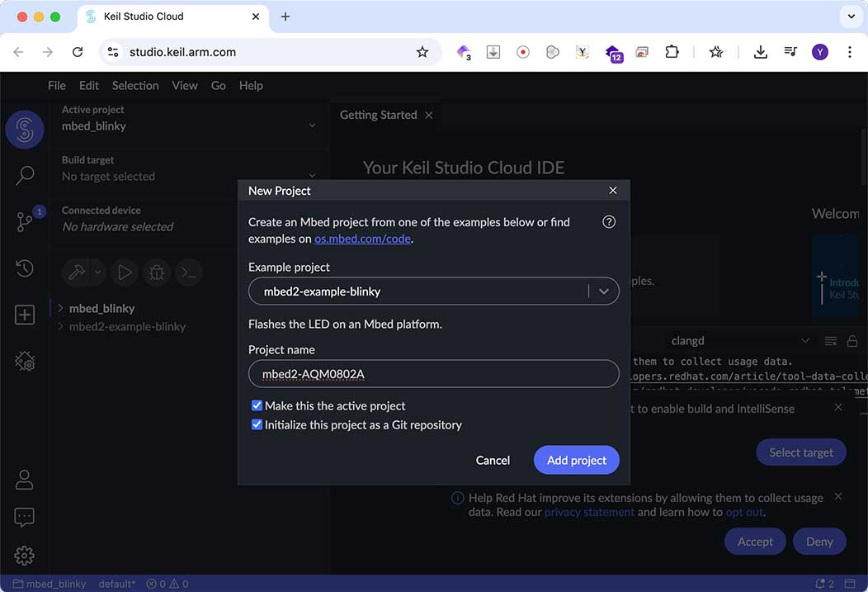Open browser downloads icon
Viewport: 868px width, 592px height.
(760, 52)
